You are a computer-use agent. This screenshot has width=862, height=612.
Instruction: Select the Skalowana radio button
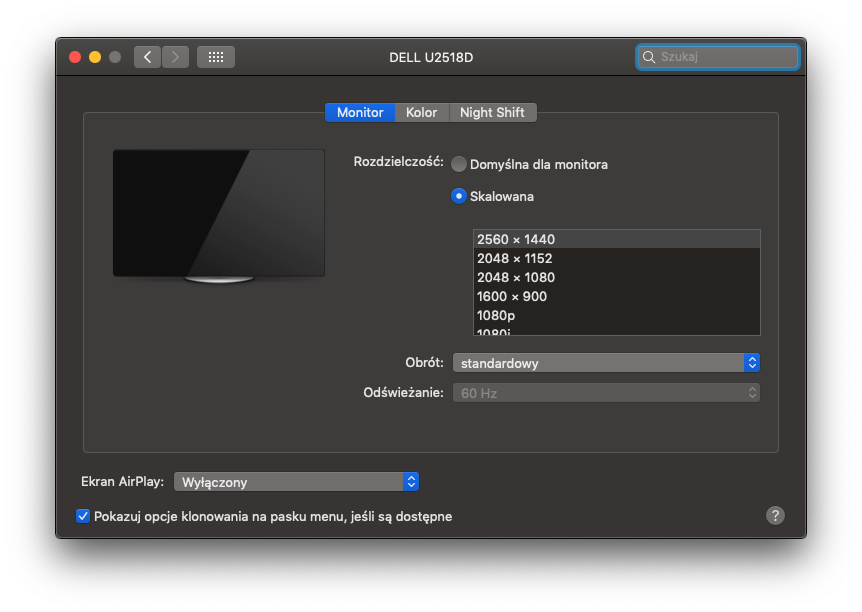coord(458,196)
